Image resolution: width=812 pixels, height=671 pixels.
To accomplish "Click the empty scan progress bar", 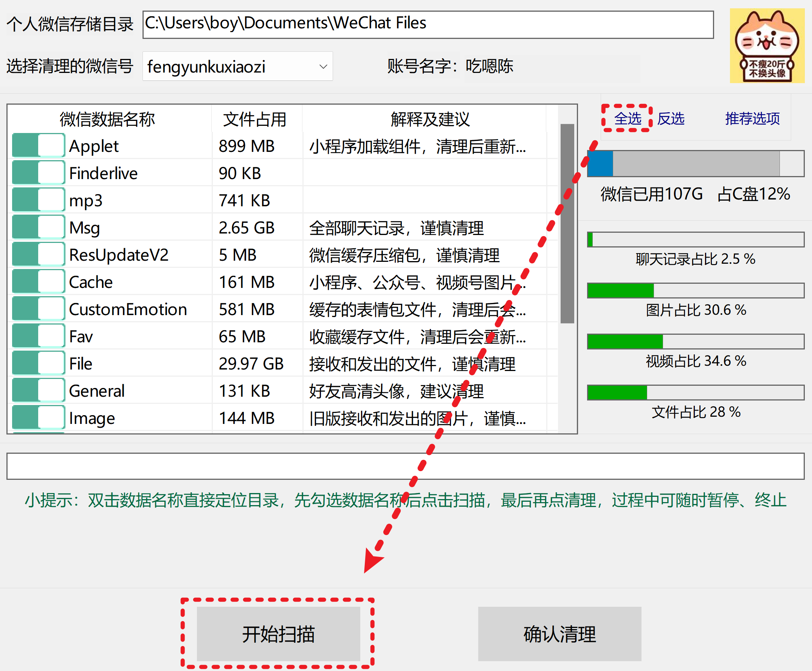I will (405, 466).
